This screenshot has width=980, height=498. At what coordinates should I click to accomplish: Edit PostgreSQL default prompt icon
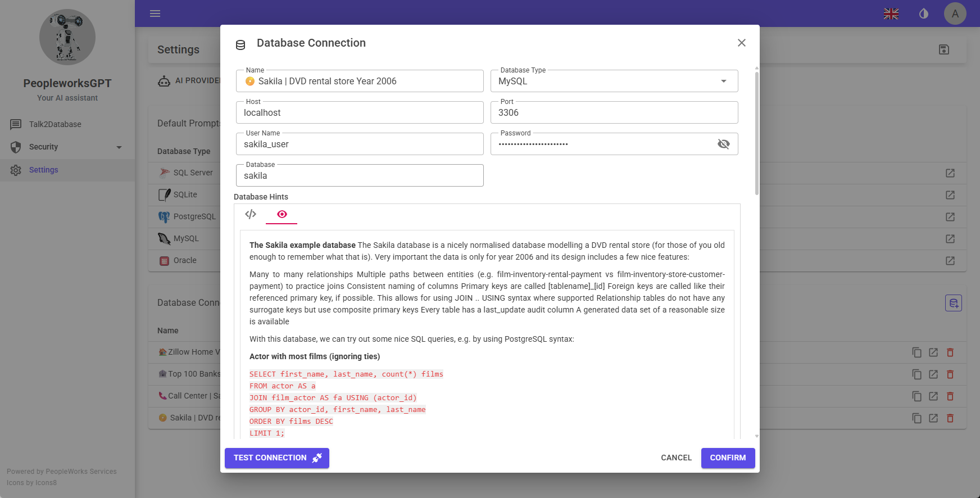(x=950, y=217)
